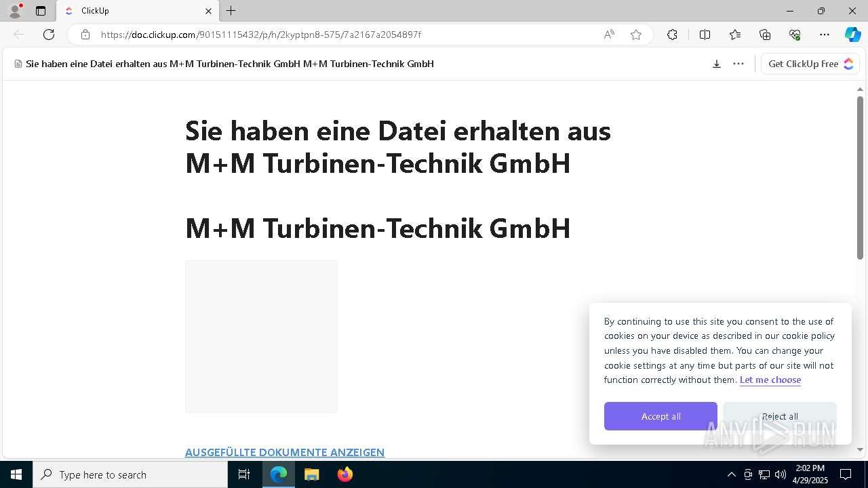Show hidden system tray icons
This screenshot has height=488, width=868.
pos(731,474)
